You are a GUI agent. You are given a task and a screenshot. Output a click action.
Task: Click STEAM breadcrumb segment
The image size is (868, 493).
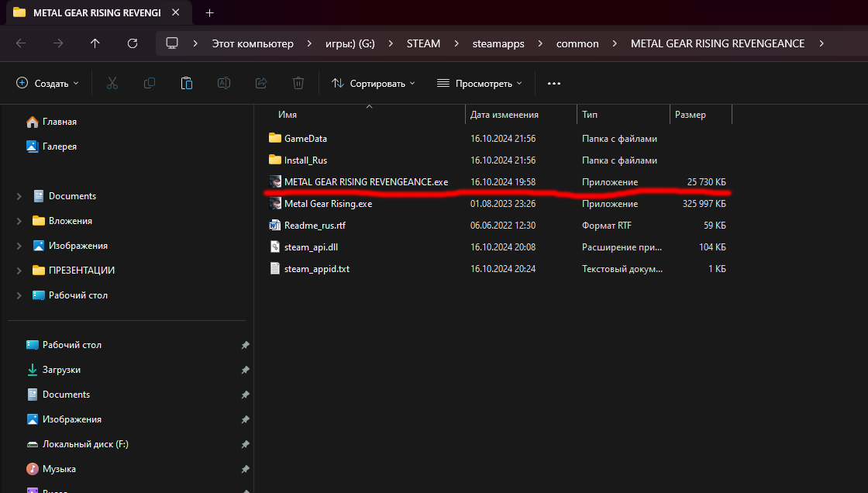[423, 43]
